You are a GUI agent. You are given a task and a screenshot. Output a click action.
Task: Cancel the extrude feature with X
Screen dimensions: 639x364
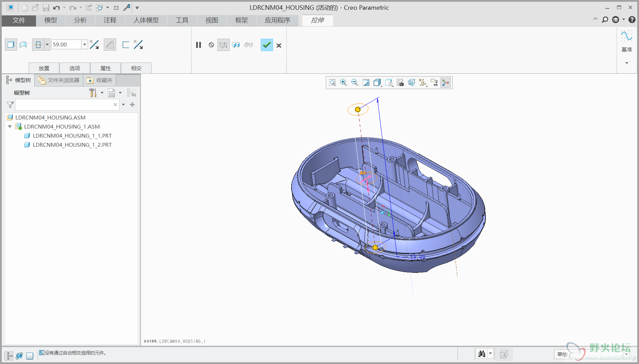(279, 45)
